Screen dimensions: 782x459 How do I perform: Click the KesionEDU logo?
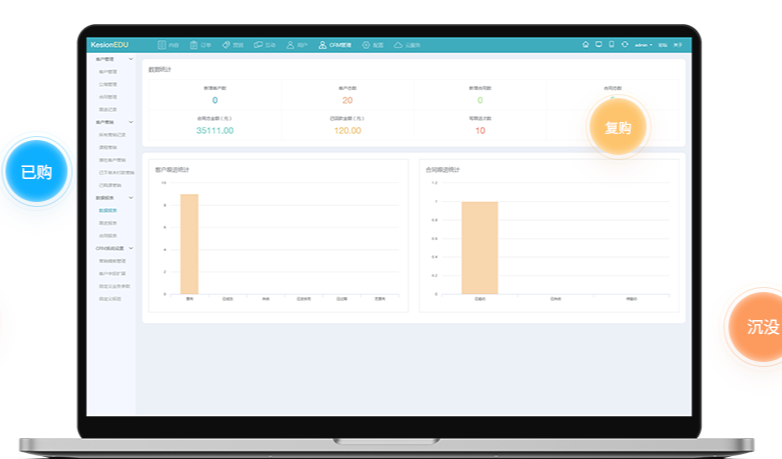pyautogui.click(x=109, y=45)
